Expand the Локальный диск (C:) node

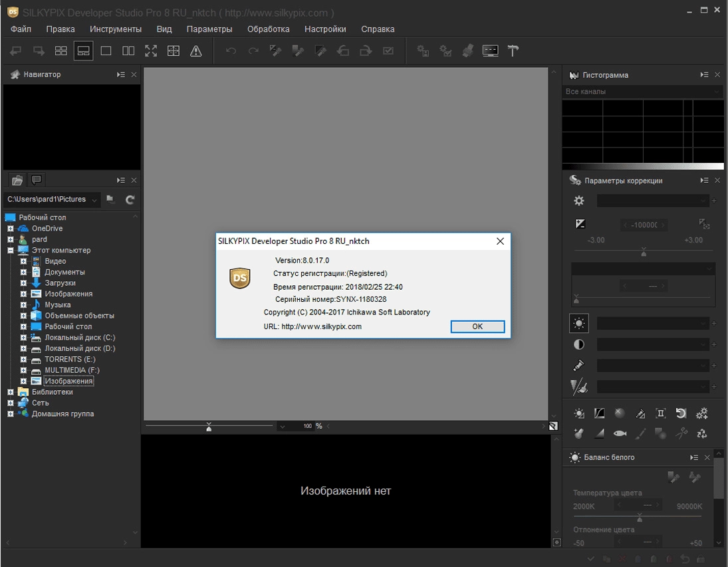(x=23, y=338)
